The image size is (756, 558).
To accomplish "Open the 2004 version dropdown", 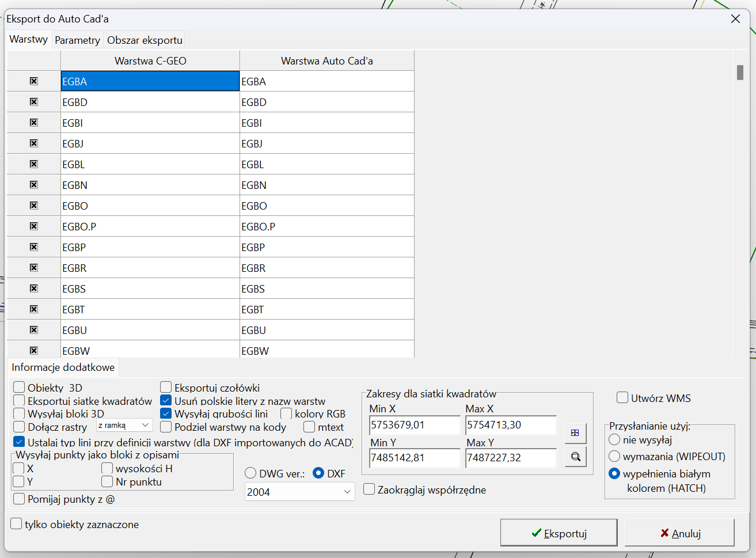I will coord(299,492).
